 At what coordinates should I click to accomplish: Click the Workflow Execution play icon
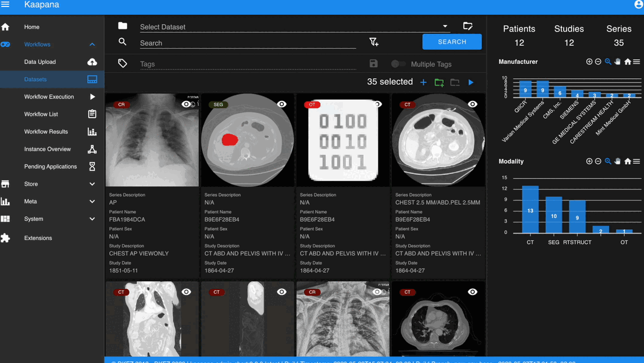[x=92, y=97]
